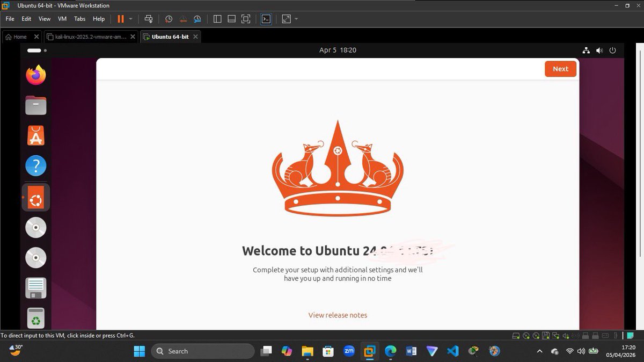
Task: Revert VM to previous snapshot
Action: coord(183,19)
